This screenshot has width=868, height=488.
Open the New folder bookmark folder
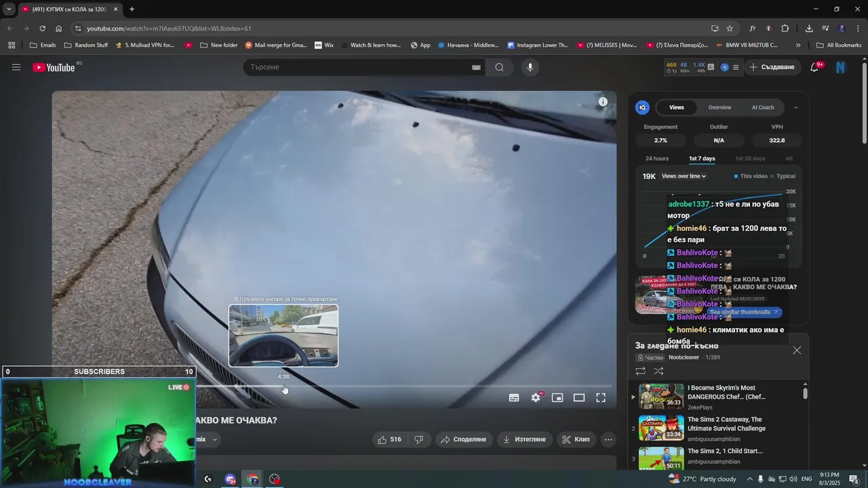tap(218, 45)
